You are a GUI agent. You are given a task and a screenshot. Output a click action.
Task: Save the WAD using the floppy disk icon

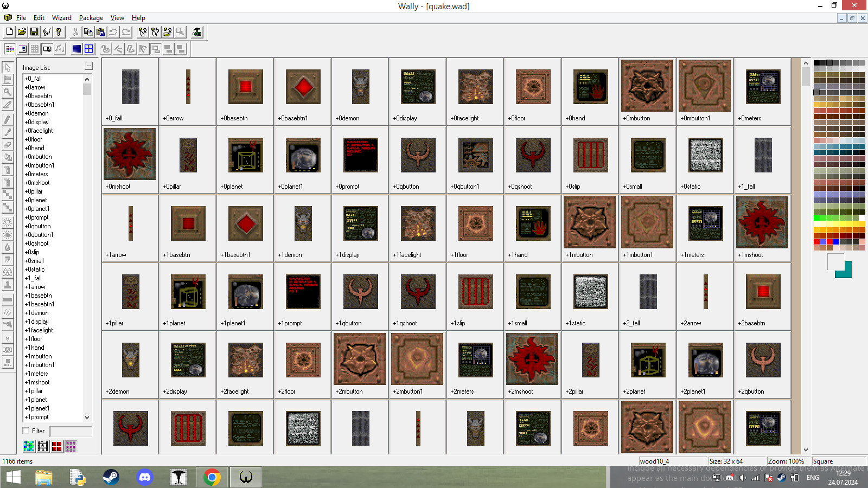[x=34, y=31]
